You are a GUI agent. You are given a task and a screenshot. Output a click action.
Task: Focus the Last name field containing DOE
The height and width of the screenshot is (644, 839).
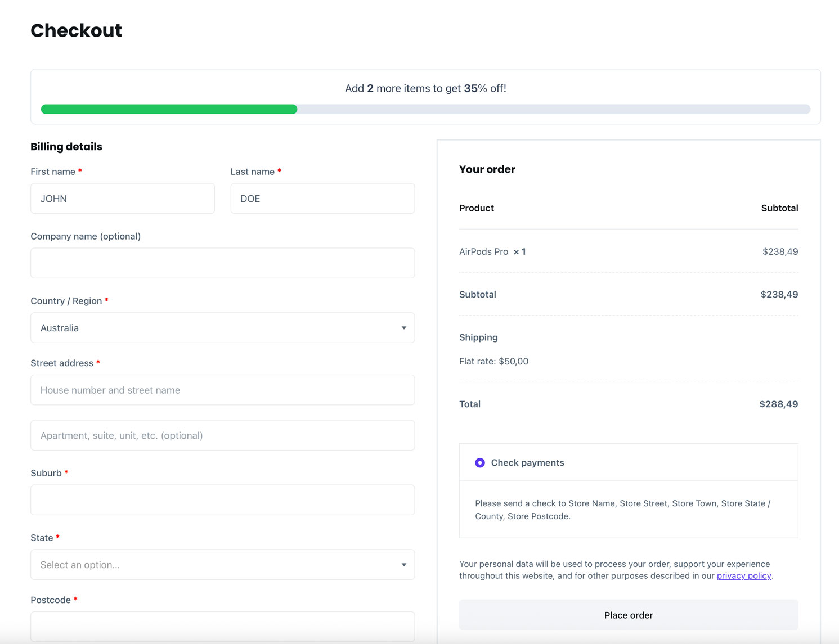click(x=322, y=199)
